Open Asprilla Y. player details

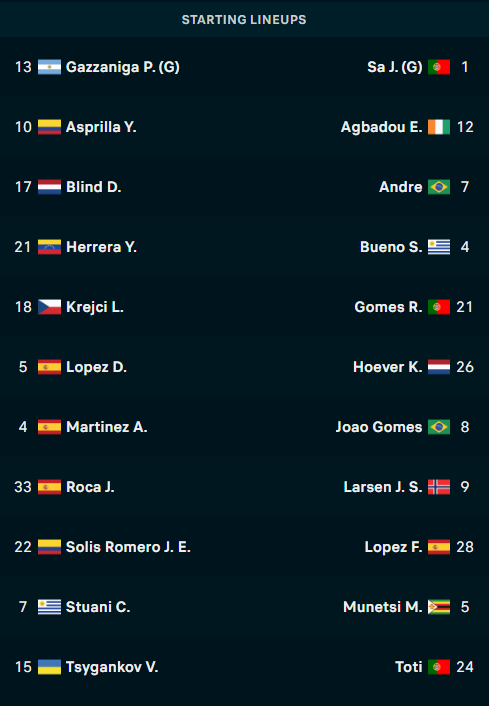coord(101,127)
